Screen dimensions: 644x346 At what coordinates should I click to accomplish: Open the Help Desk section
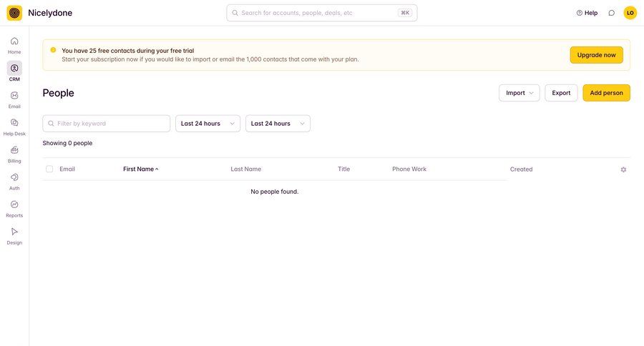[14, 127]
